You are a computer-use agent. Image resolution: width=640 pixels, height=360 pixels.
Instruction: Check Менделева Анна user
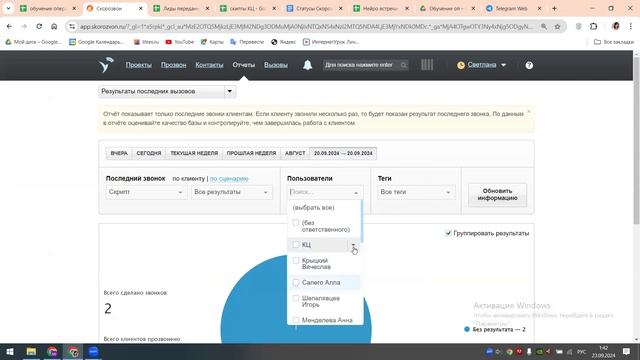point(296,320)
